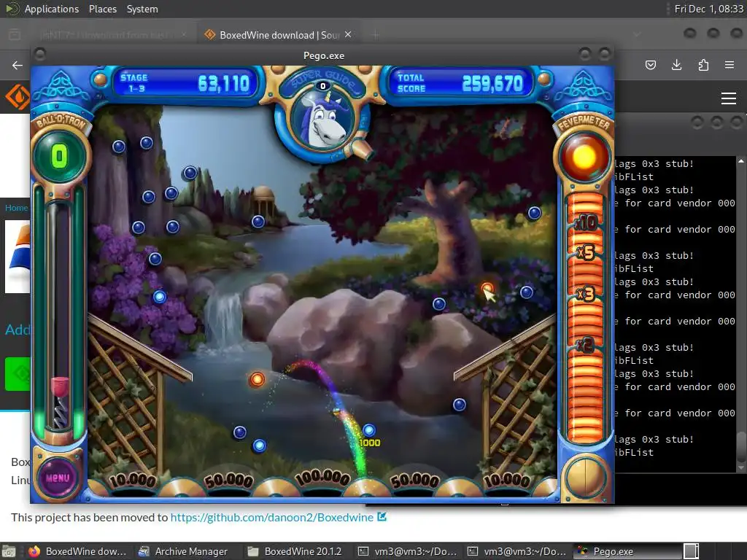747x560 pixels.
Task: Click the Pocket save icon in Firefox
Action: coord(650,65)
